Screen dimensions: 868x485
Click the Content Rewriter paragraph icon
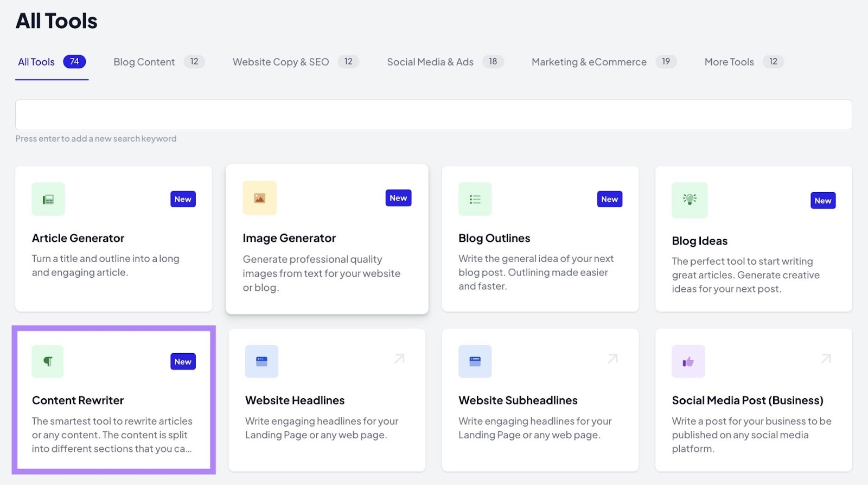pos(48,361)
